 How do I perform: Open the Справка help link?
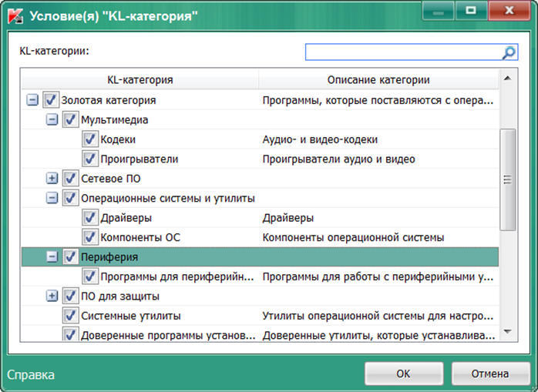pos(31,375)
